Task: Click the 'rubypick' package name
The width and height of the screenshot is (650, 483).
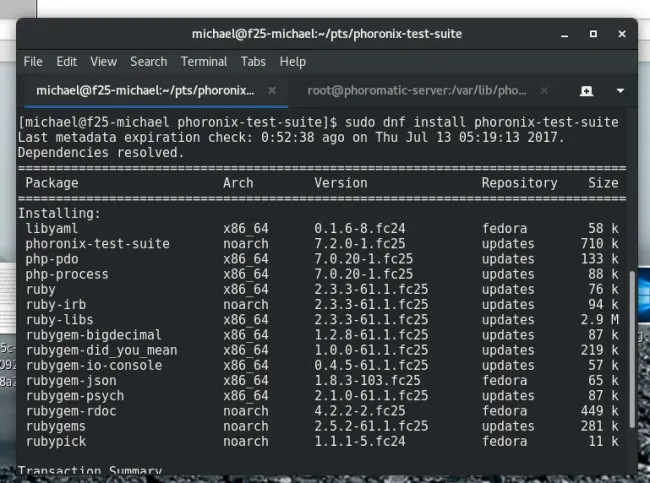Action: 56,442
